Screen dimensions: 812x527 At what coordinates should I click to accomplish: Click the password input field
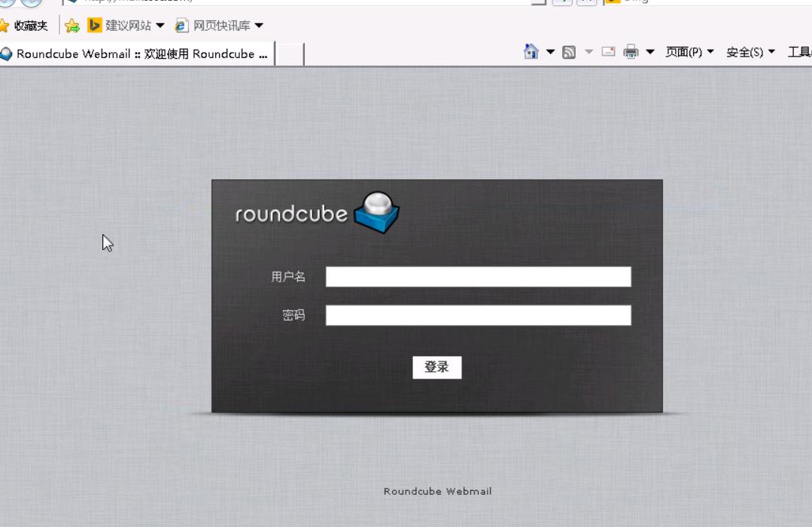point(478,315)
